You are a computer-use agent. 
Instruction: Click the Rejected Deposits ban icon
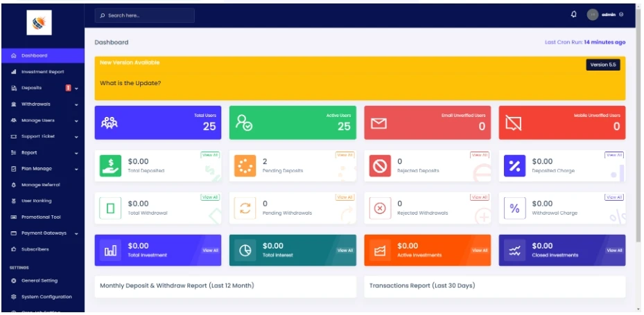[x=379, y=166]
